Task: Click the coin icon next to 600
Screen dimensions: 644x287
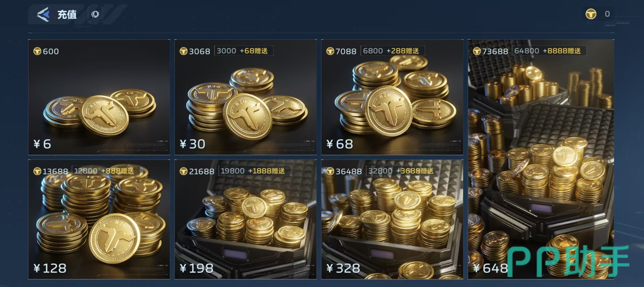Action: pos(37,51)
